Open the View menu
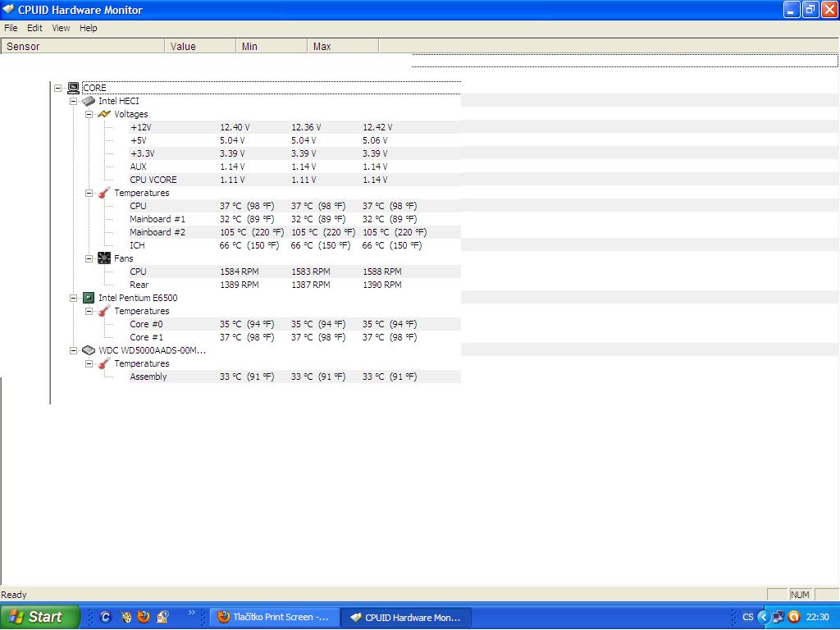This screenshot has height=630, width=840. click(x=61, y=28)
